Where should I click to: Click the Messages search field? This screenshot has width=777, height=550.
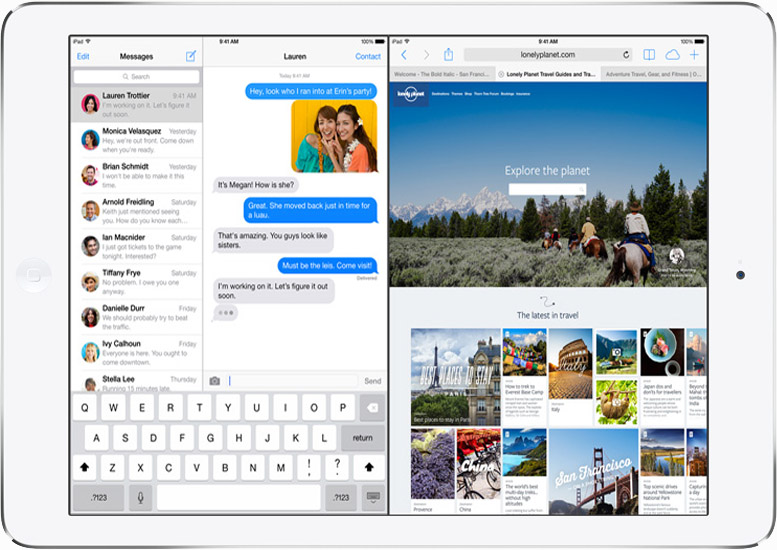point(136,76)
